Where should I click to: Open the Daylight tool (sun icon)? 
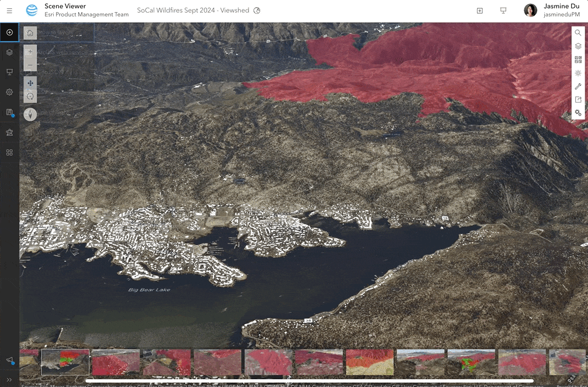(x=578, y=73)
